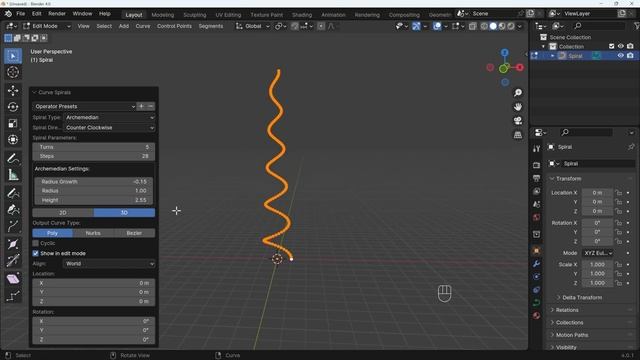
Task: Open the Tool properties tab
Action: (x=536, y=149)
